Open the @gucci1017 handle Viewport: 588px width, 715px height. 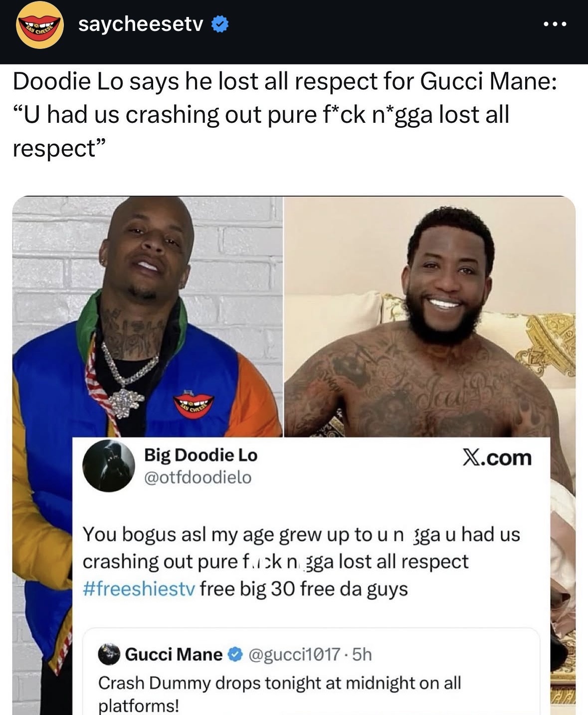pos(294,654)
